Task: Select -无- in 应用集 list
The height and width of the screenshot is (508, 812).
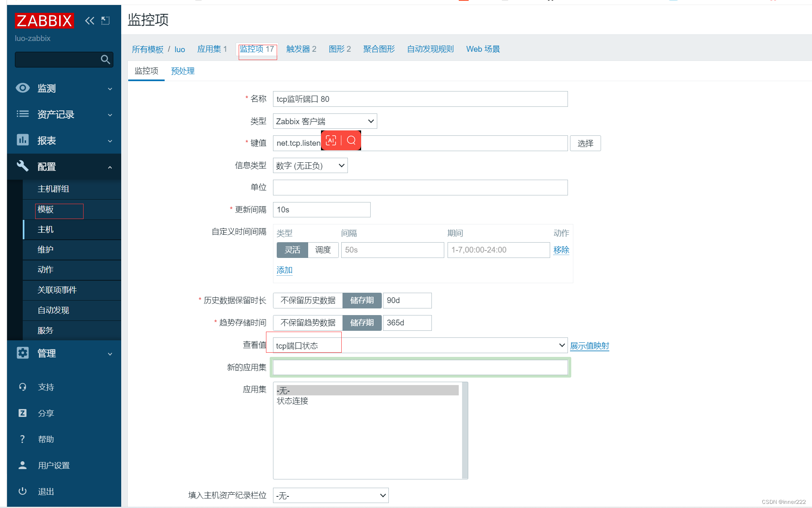Action: [367, 390]
